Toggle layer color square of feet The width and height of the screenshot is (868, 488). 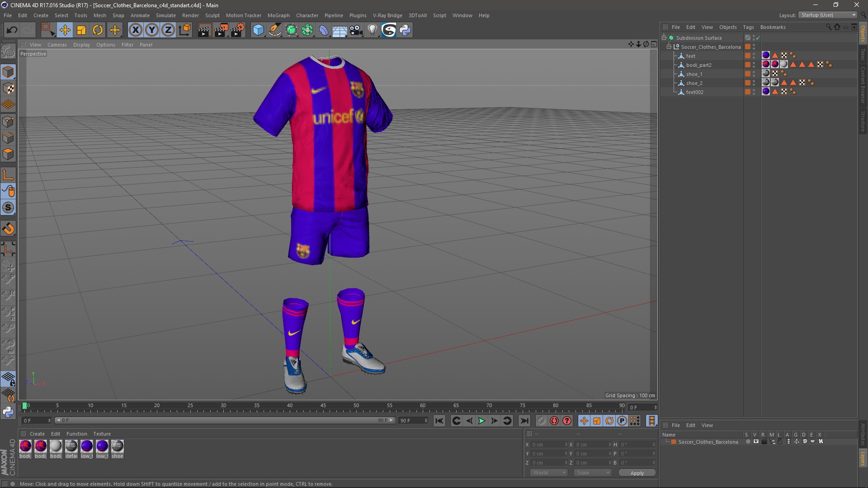point(748,56)
